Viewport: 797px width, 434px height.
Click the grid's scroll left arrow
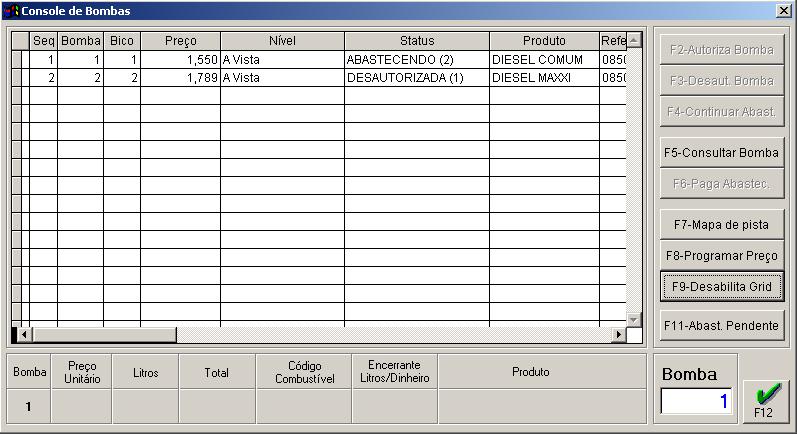tap(24, 334)
